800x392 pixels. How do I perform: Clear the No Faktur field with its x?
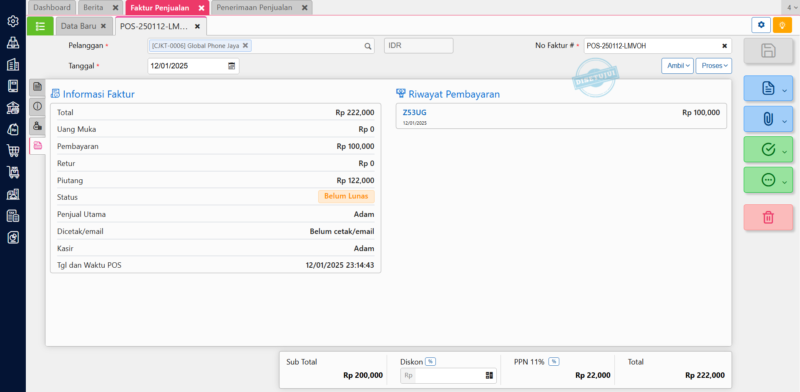[724, 46]
